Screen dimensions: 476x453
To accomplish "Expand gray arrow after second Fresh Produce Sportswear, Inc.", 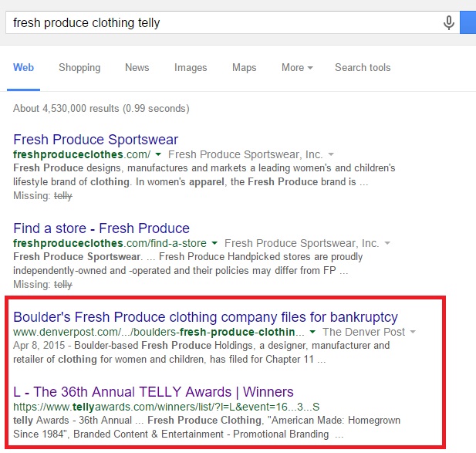I will point(387,243).
